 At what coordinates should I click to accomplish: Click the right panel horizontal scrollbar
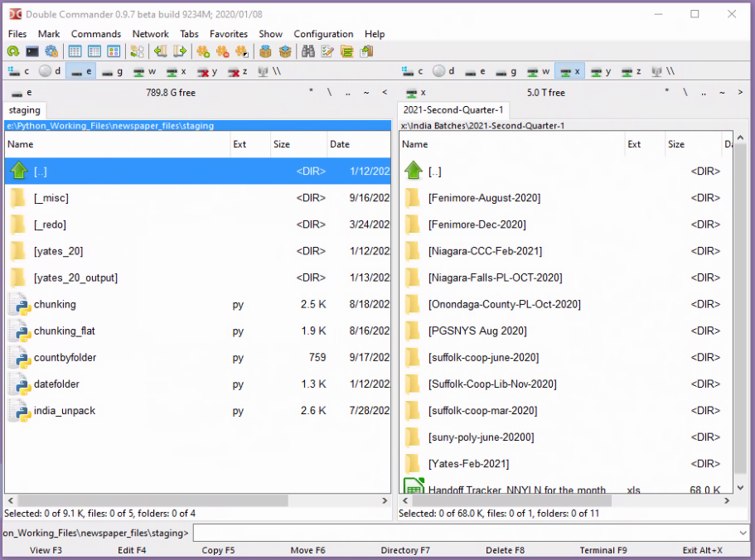[x=512, y=501]
